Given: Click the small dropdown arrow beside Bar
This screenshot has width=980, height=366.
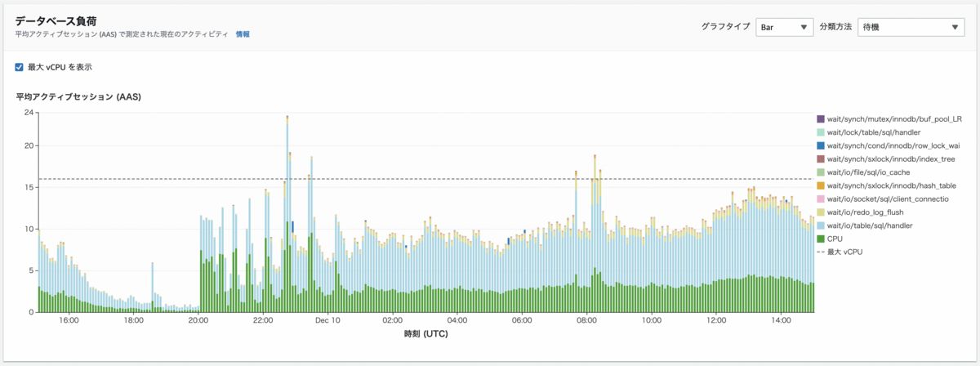Looking at the screenshot, I should (x=804, y=28).
